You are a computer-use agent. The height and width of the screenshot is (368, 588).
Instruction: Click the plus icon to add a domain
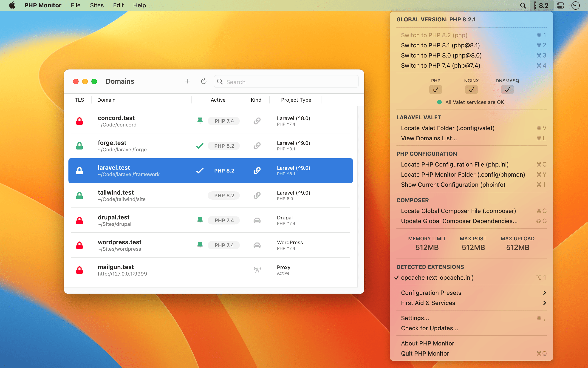point(187,81)
